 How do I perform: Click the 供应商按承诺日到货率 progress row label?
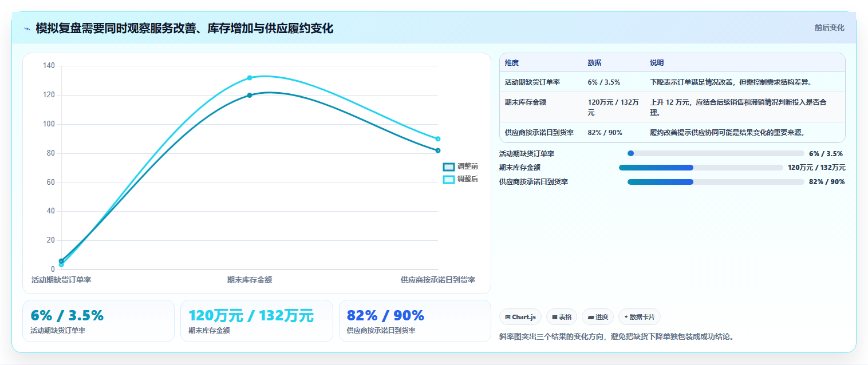[x=534, y=182]
